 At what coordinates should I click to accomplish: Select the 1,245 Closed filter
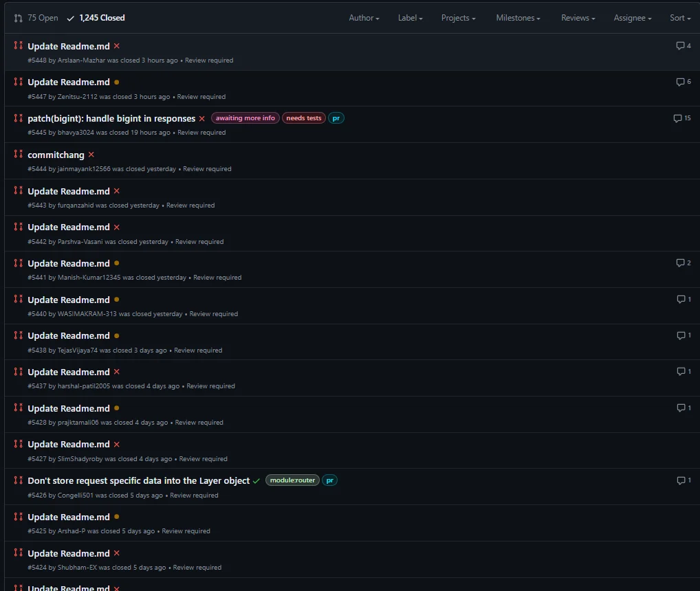point(96,18)
